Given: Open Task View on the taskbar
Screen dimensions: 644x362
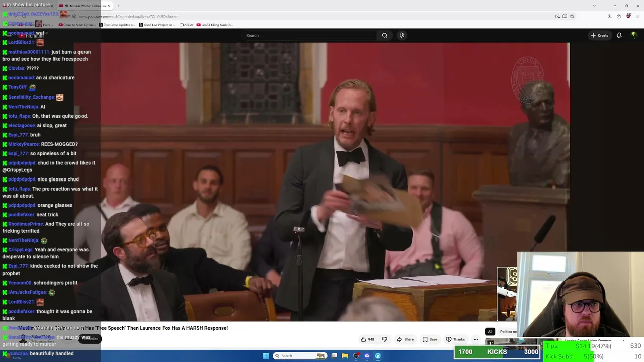Looking at the screenshot, I should [334, 356].
